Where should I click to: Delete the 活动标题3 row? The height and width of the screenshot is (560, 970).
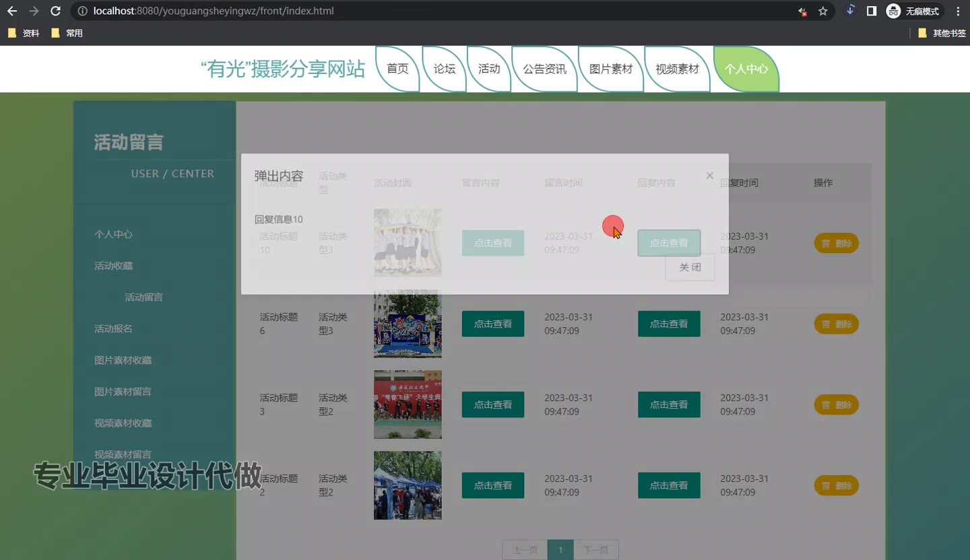(x=837, y=405)
